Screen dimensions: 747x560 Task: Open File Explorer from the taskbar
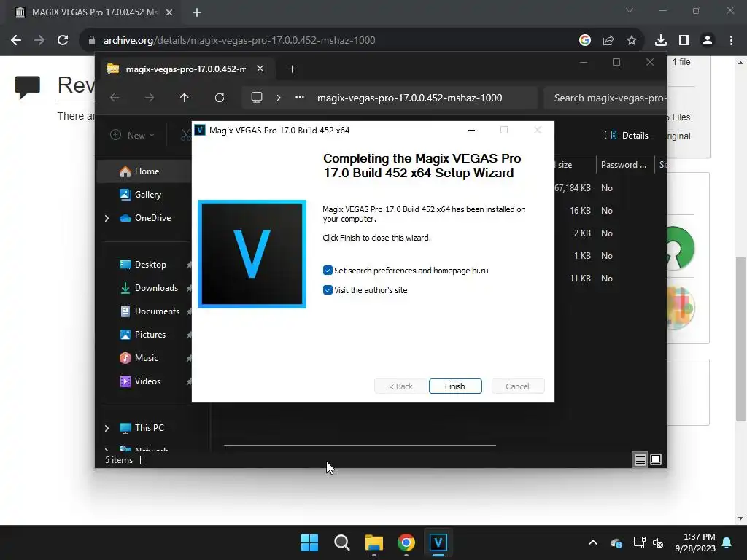[x=374, y=542]
